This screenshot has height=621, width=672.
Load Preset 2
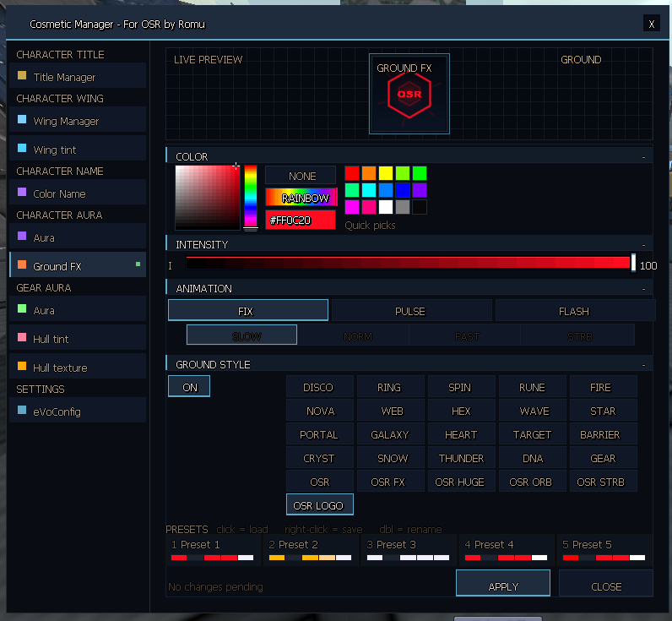tap(311, 550)
